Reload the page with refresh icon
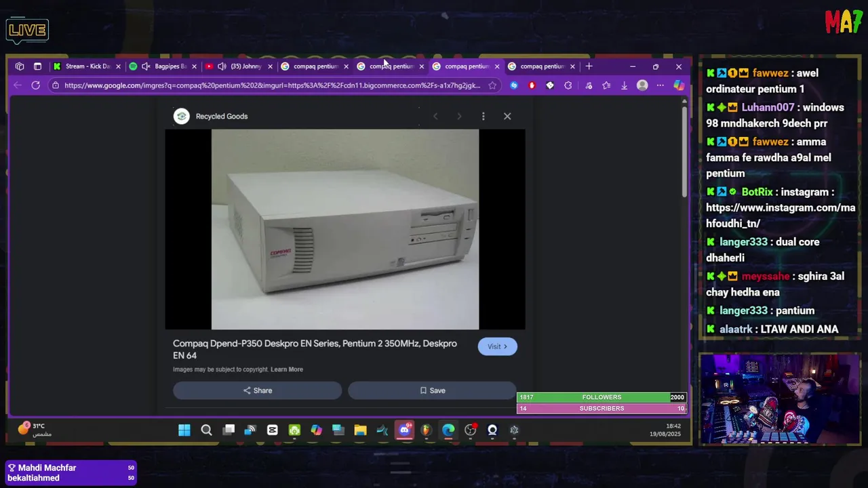 click(x=35, y=85)
